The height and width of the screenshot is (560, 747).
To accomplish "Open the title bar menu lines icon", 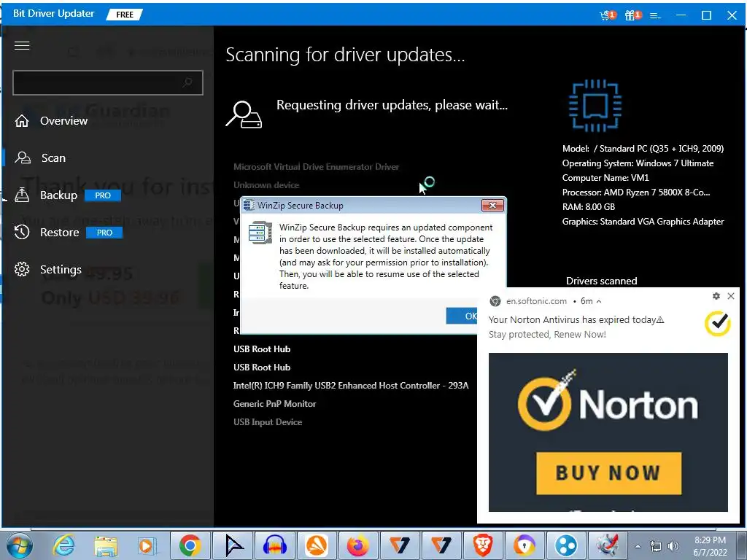I will (x=656, y=16).
